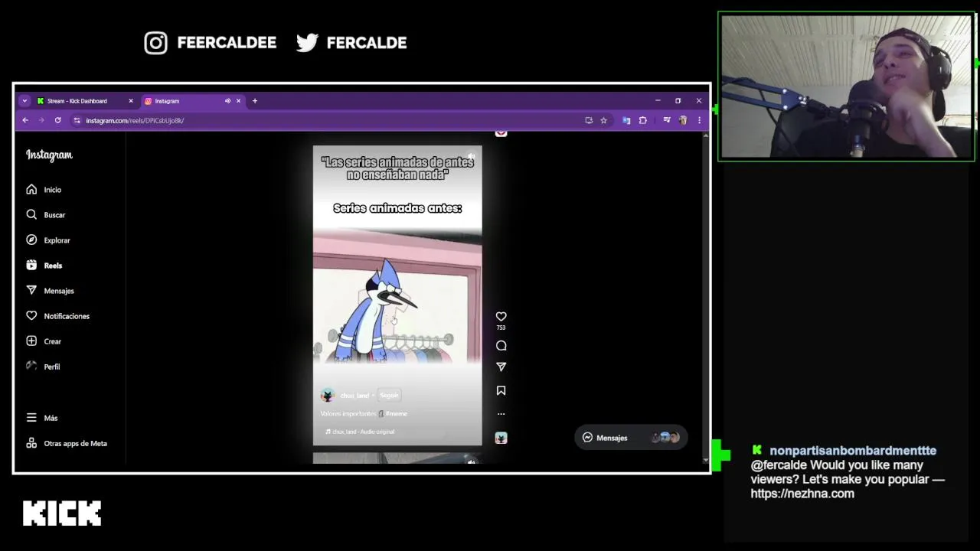The image size is (980, 551).
Task: Save the reel with bookmark icon
Action: (501, 391)
